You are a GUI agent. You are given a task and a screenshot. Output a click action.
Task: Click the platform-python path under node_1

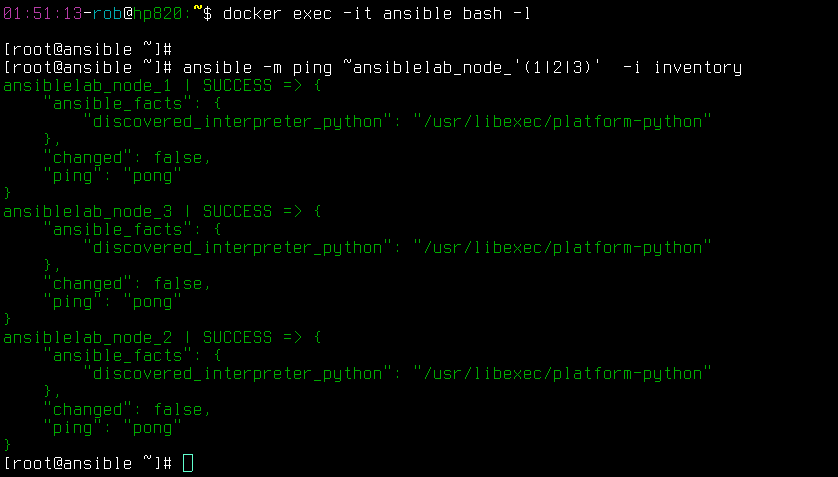(563, 122)
